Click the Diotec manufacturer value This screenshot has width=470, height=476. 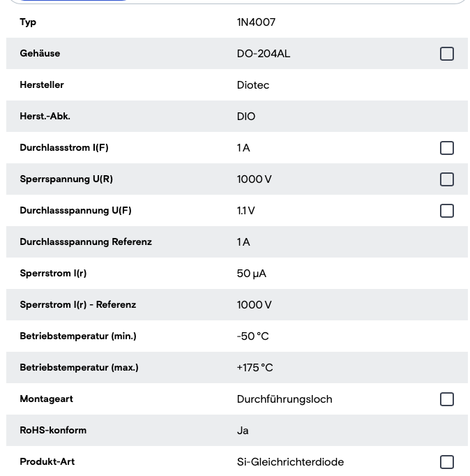coord(253,85)
